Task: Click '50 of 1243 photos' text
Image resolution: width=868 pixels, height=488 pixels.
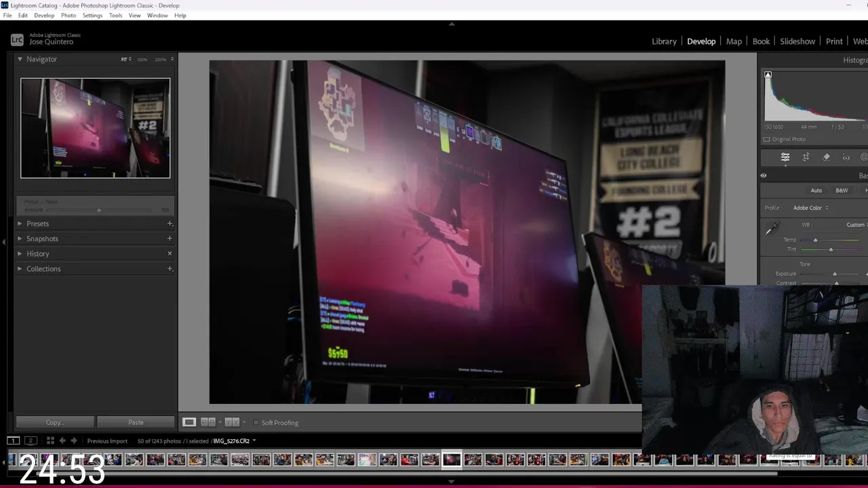Action: (159, 441)
